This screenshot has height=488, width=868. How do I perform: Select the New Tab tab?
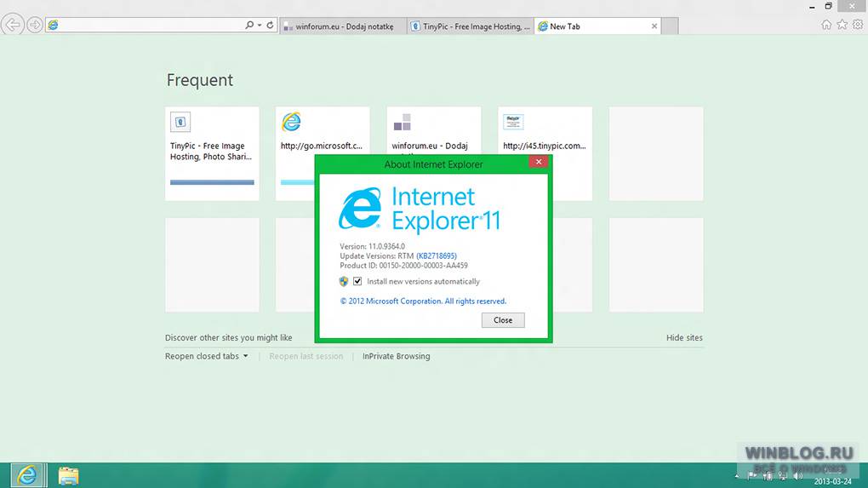click(597, 26)
